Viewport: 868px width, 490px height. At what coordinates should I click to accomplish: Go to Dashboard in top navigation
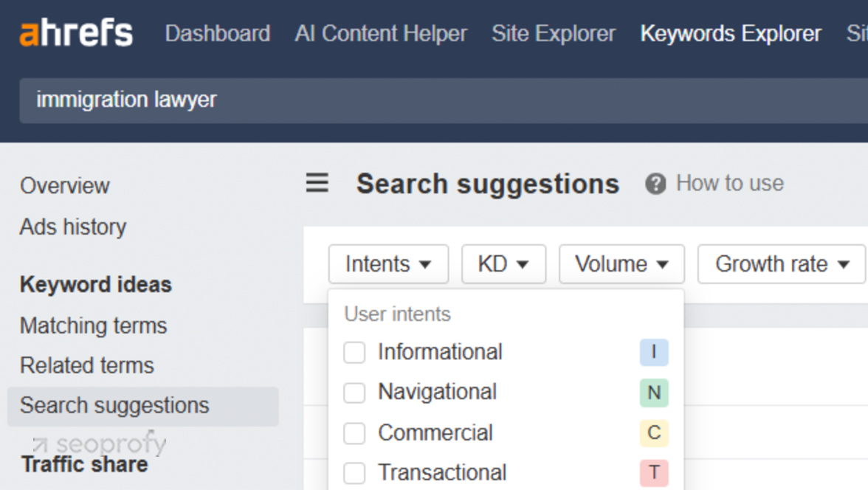click(x=218, y=34)
